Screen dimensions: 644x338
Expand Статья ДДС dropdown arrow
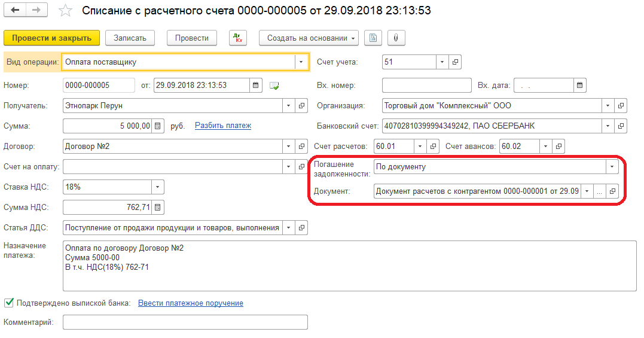coord(289,228)
